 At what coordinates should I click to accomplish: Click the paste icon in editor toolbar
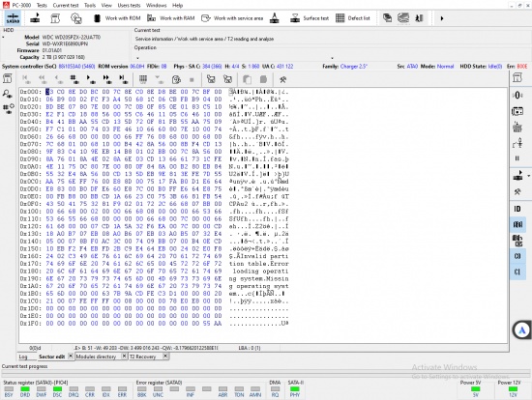263,79
